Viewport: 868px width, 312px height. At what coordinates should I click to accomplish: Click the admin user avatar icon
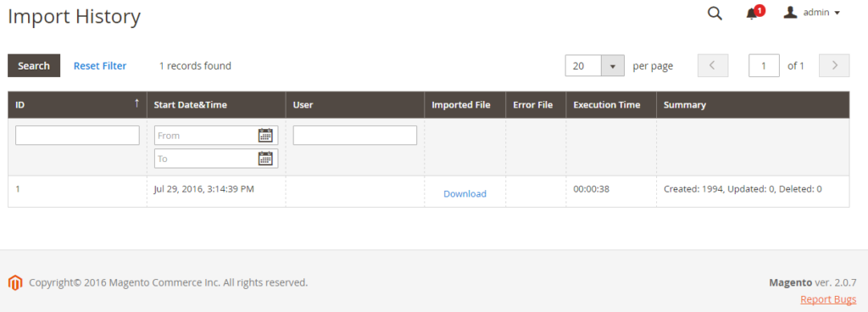pos(790,12)
